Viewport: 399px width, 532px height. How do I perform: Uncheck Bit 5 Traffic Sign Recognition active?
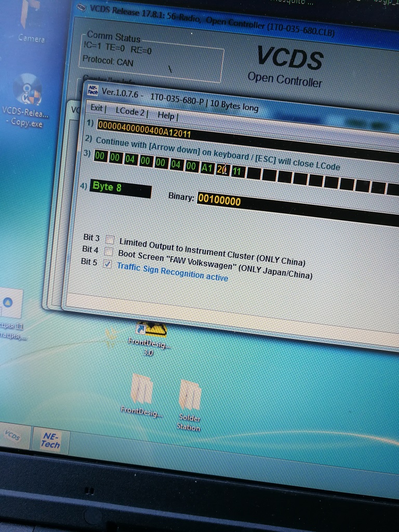[x=107, y=264]
